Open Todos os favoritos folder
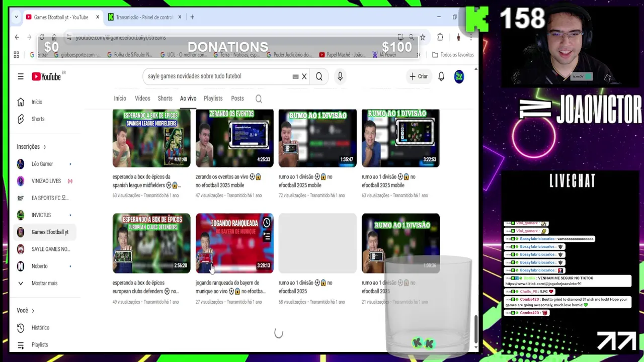 (453, 55)
